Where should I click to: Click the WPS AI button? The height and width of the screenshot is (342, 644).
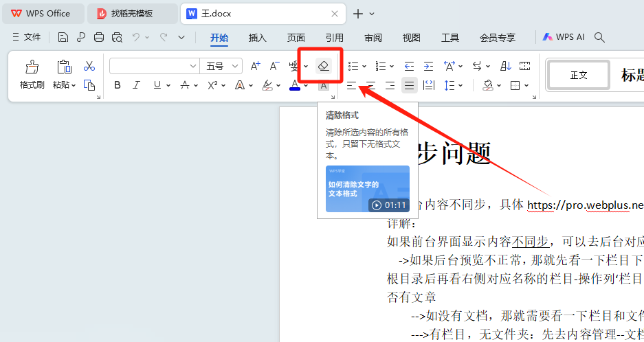pos(564,37)
